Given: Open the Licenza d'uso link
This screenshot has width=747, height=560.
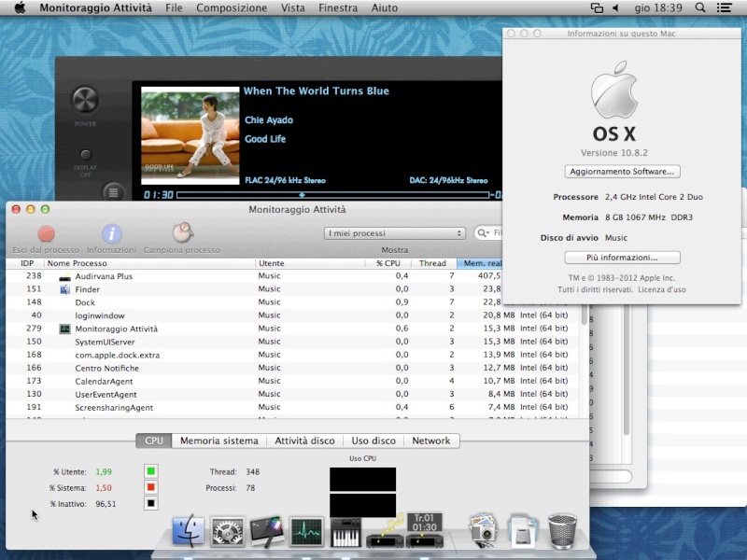Looking at the screenshot, I should pyautogui.click(x=662, y=289).
